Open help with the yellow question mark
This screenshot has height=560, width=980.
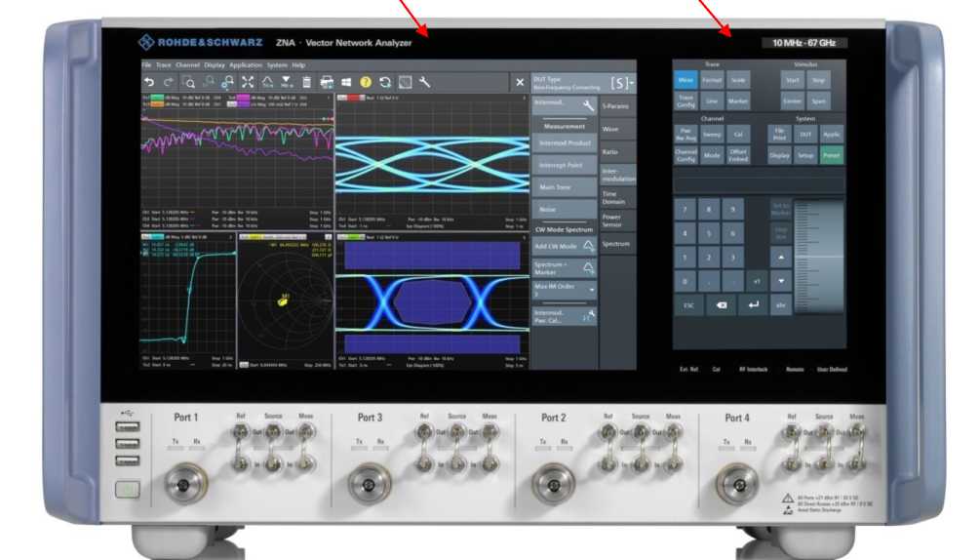click(366, 82)
